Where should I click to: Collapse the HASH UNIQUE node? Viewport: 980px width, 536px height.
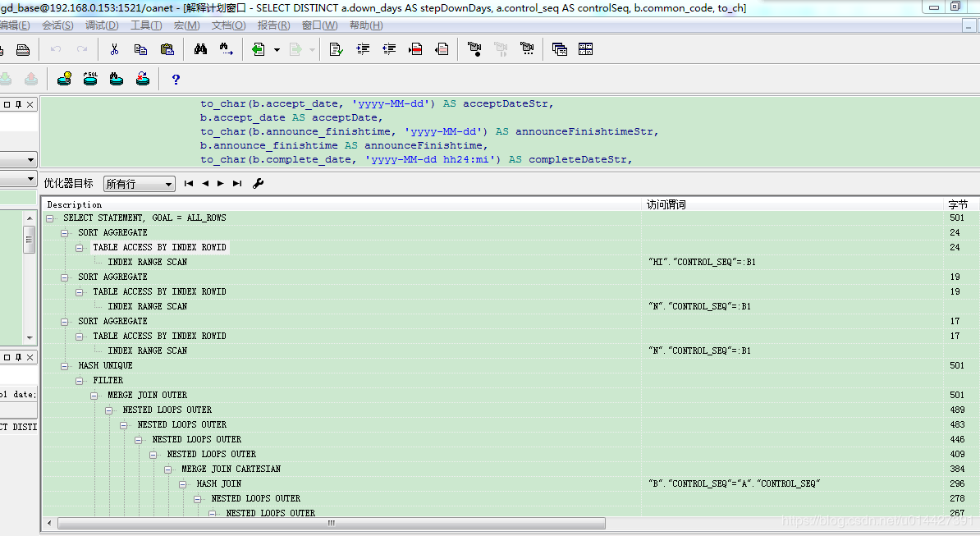[x=64, y=366]
